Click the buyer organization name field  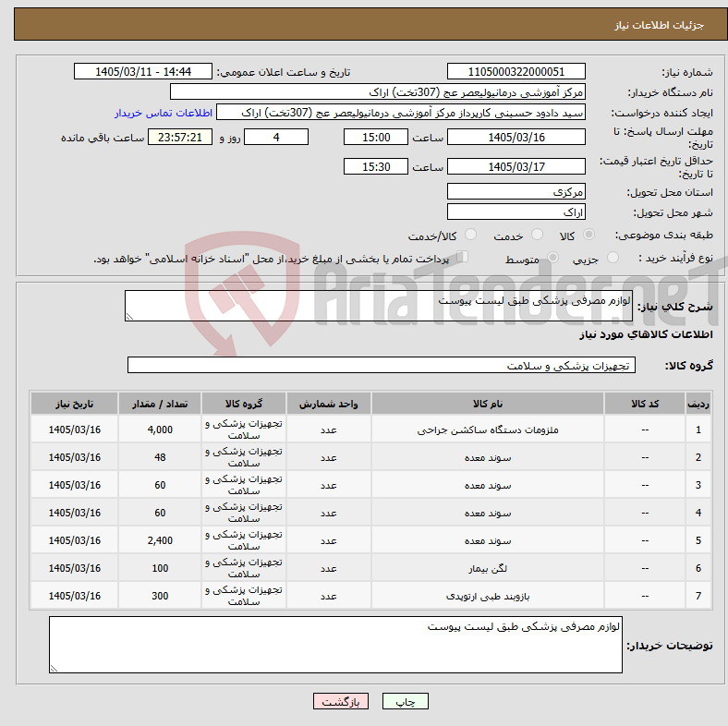(378, 92)
